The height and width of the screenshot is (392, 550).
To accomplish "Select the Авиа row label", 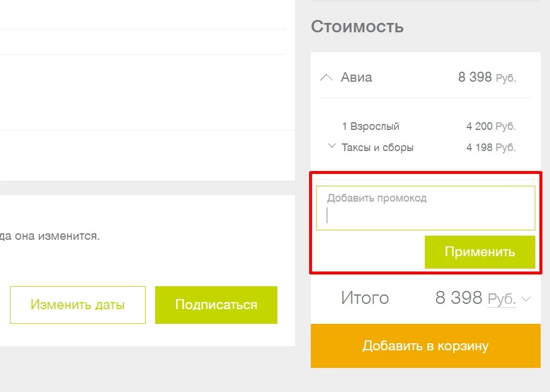I will pos(356,77).
